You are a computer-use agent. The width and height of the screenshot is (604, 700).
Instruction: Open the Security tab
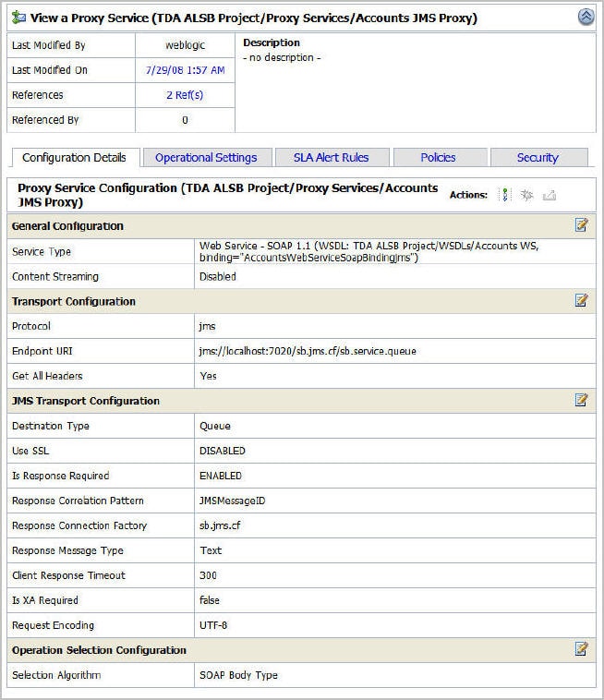point(538,158)
